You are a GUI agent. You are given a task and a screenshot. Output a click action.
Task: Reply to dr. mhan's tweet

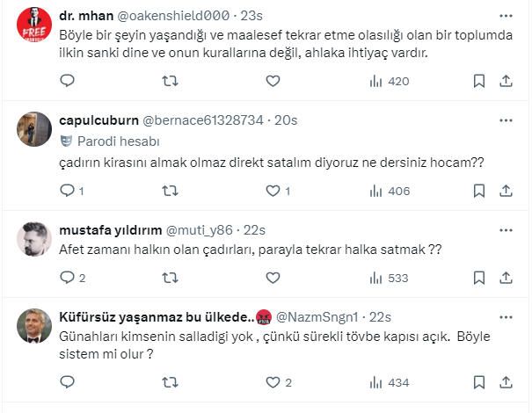pyautogui.click(x=68, y=81)
